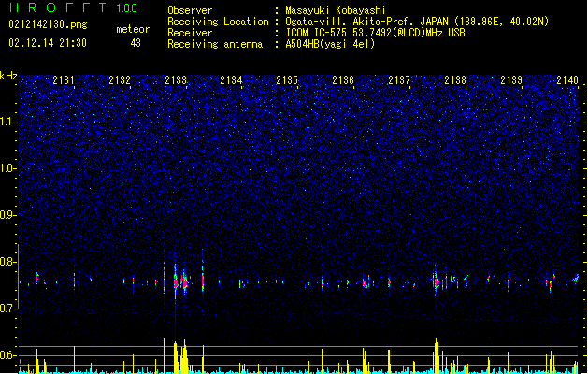Click the 0.6 kHz axis label

point(8,355)
